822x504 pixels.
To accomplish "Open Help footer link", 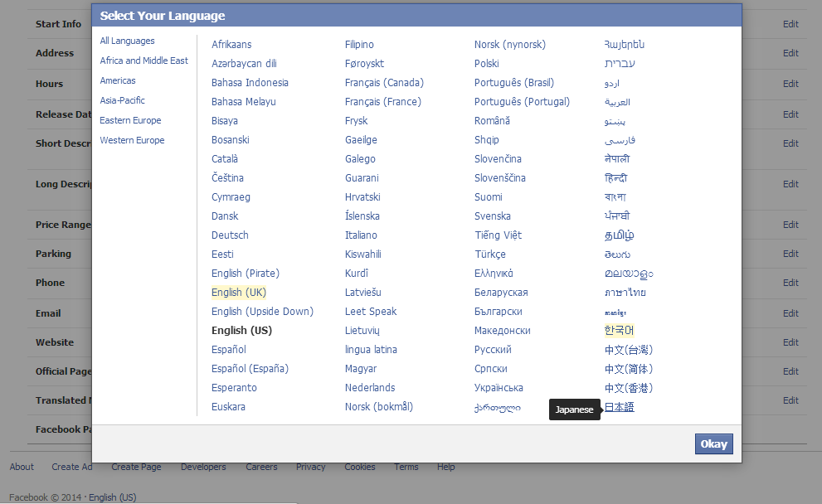I will coord(445,467).
